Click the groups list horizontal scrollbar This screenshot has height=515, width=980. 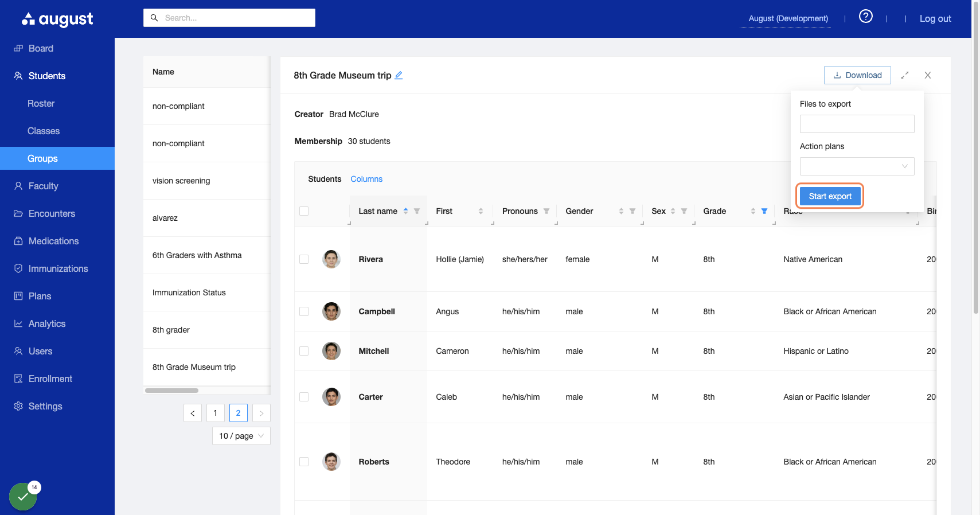[x=171, y=391]
